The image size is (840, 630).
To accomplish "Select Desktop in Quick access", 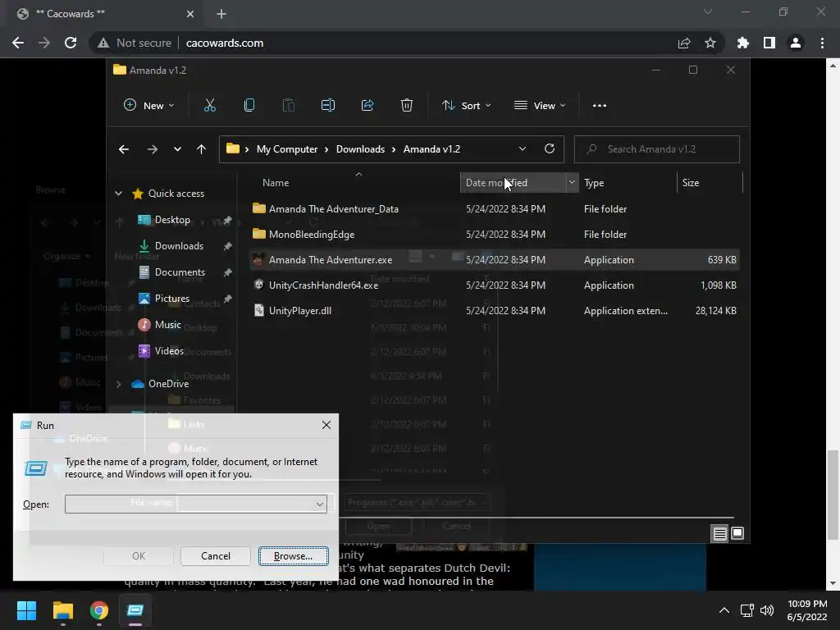I will point(172,220).
